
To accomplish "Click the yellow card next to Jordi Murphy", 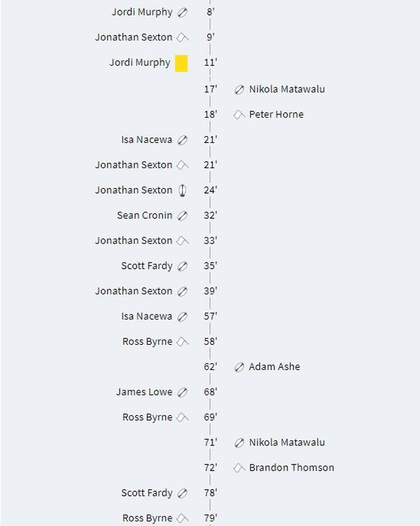I will (181, 63).
